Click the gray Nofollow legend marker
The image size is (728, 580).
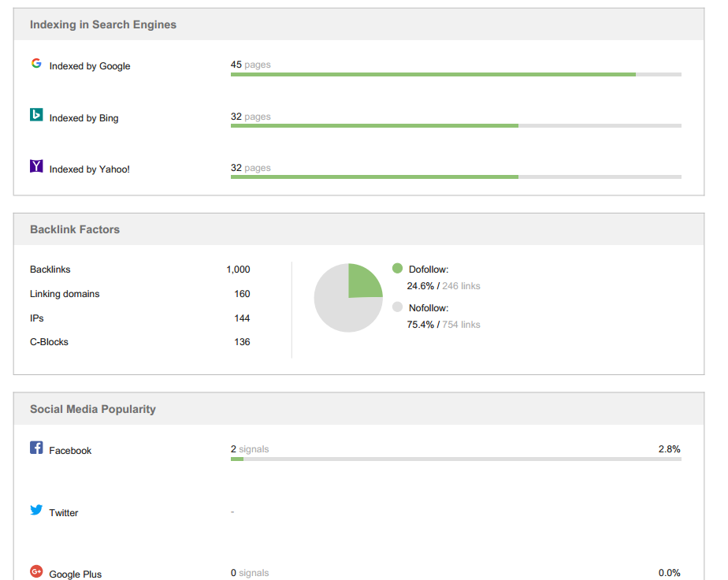click(397, 307)
